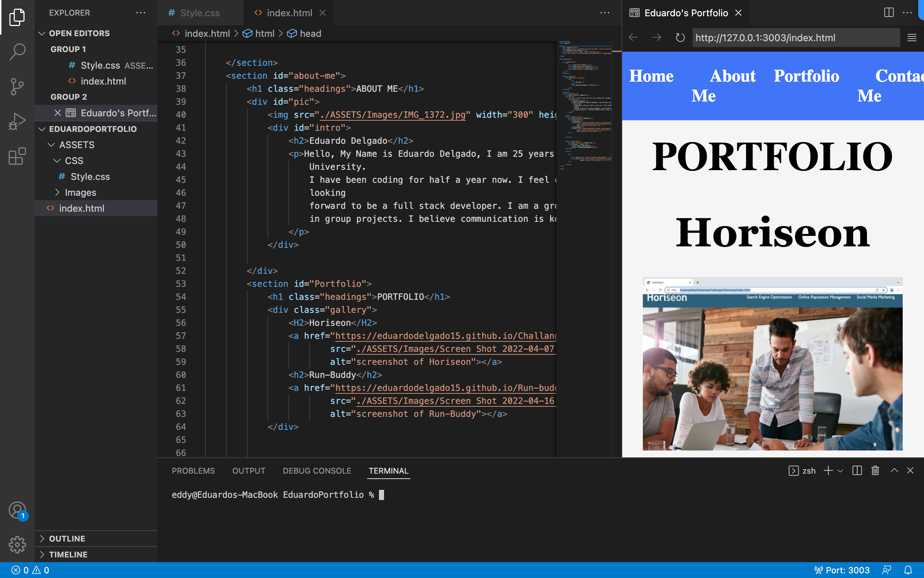Go back in the browser preview
Viewport: 924px width, 578px height.
tap(633, 38)
